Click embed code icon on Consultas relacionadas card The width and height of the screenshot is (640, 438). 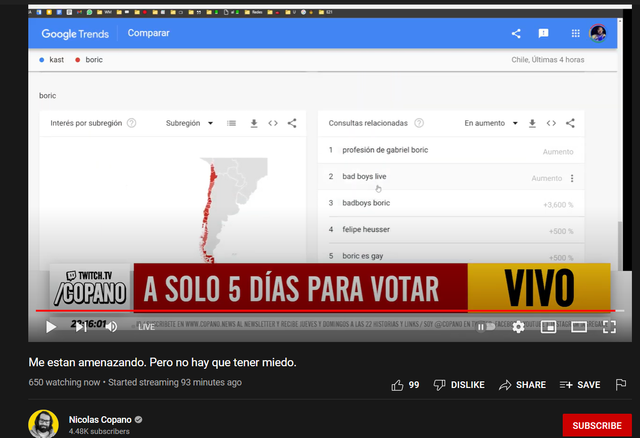[x=551, y=123]
